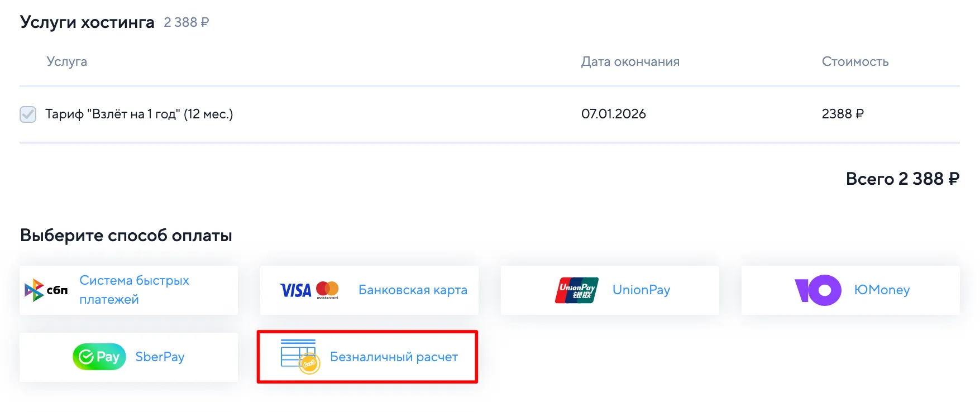Select the Безналичный расчет label
Screen dimensions: 980x412
pyautogui.click(x=394, y=357)
